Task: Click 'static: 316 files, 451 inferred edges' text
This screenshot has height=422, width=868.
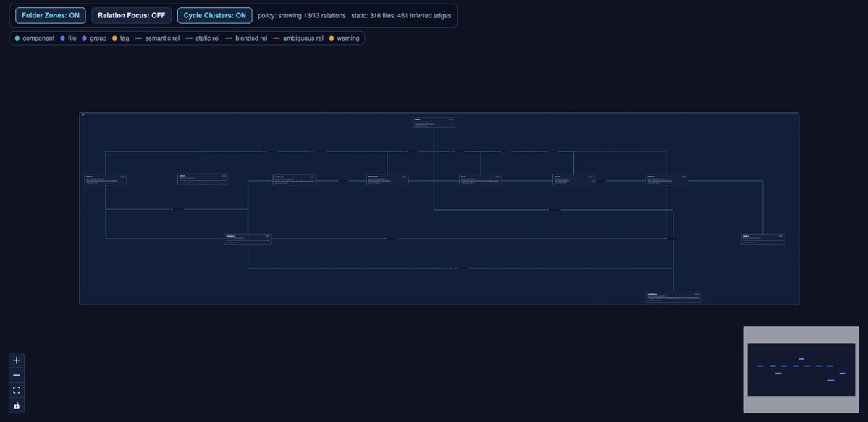Action: point(401,15)
